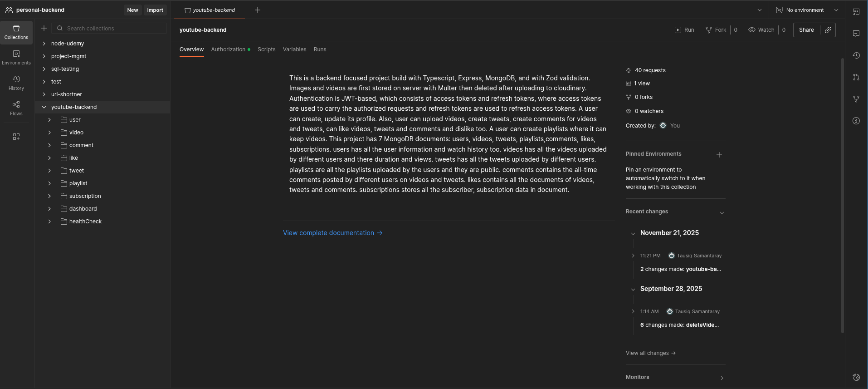The height and width of the screenshot is (389, 868).
Task: Open the No environment dropdown
Action: click(807, 10)
